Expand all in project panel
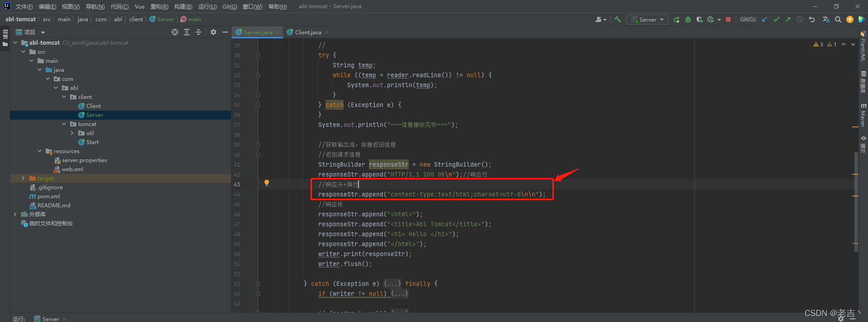The height and width of the screenshot is (322, 868). tap(187, 32)
